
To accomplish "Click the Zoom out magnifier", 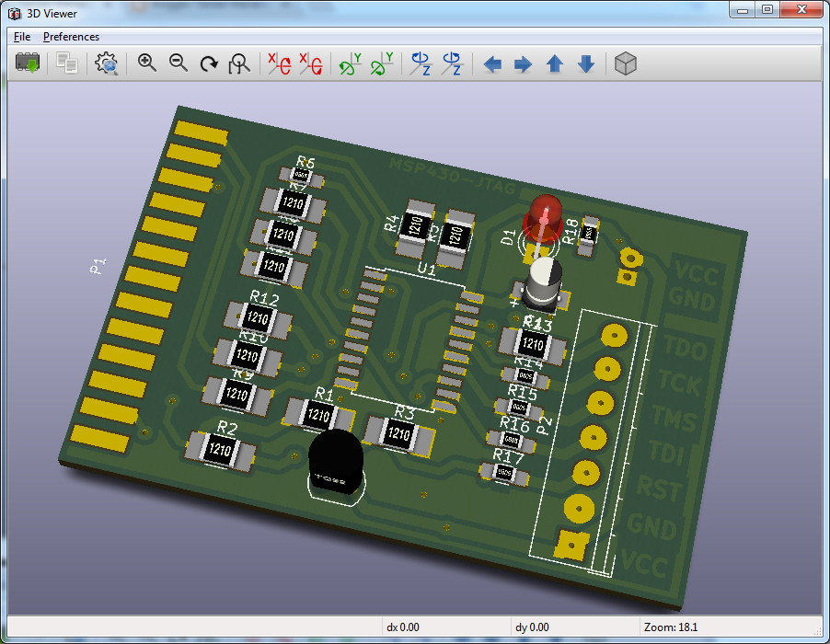I will tap(179, 63).
